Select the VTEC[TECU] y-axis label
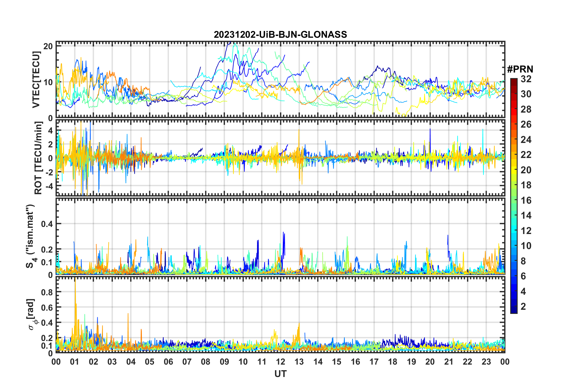Image resolution: width=561 pixels, height=392 pixels. pyautogui.click(x=36, y=80)
